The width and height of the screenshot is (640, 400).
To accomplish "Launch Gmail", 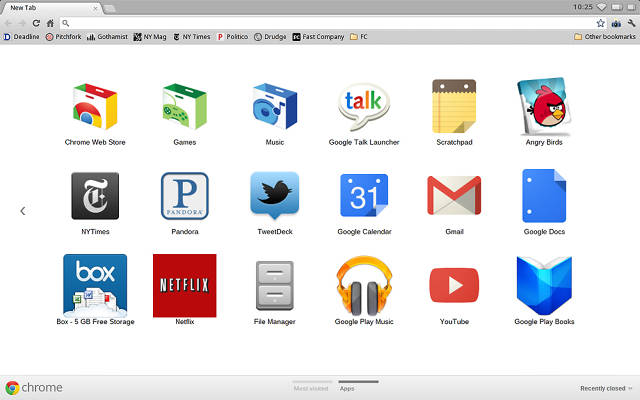I will point(454,195).
